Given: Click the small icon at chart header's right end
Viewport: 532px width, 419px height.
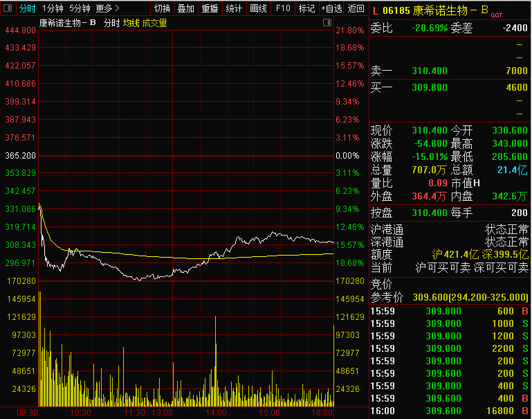Looking at the screenshot, I should point(327,23).
